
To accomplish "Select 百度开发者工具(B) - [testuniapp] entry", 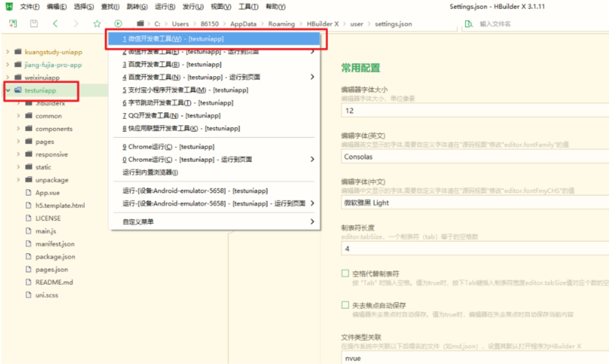I will tap(214, 64).
